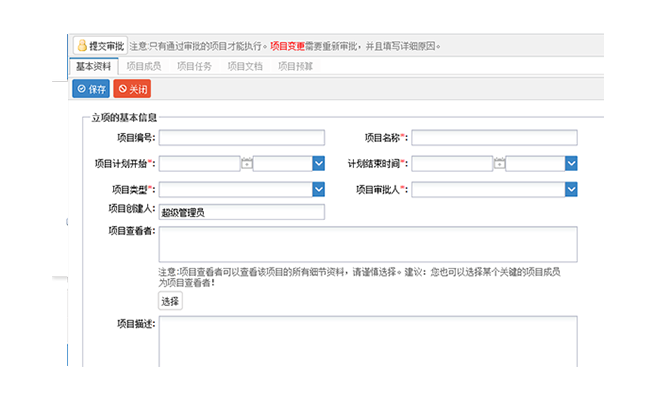Switch to the 基本资料 tab

[x=94, y=66]
